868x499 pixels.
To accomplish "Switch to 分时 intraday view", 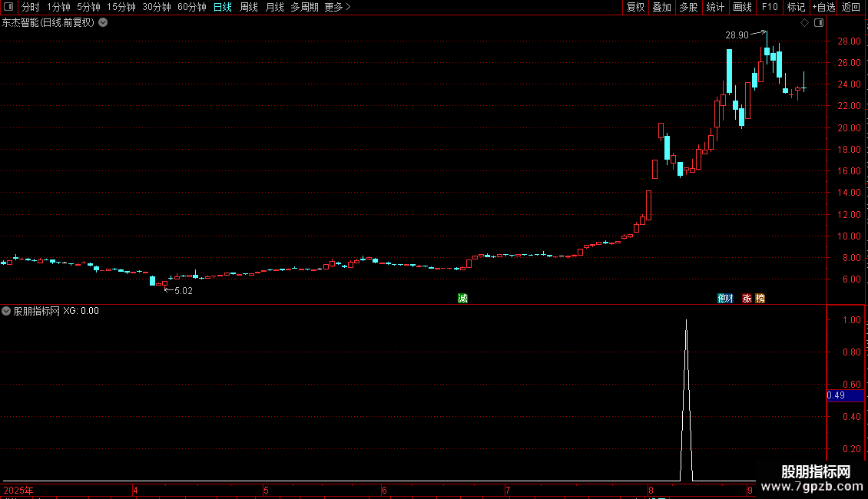I will [x=31, y=7].
